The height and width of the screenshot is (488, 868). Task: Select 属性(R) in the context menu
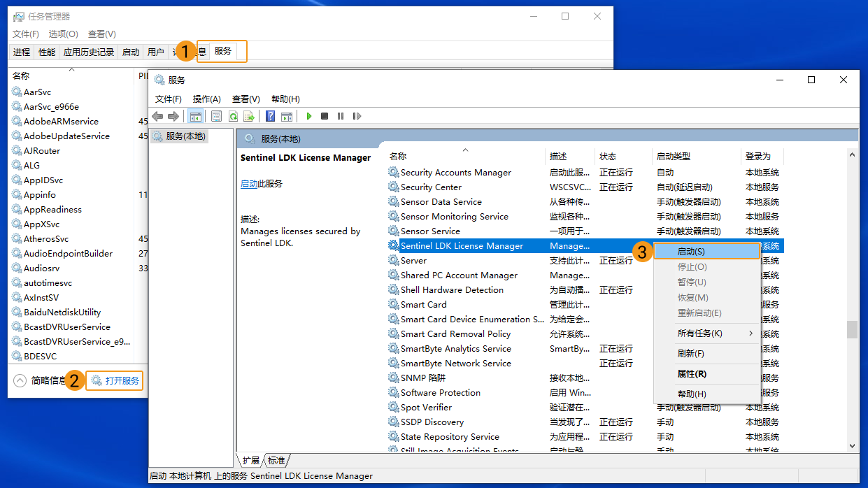(692, 374)
